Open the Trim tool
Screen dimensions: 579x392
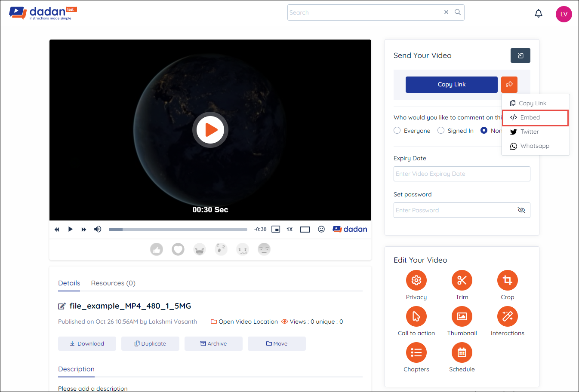(x=462, y=280)
